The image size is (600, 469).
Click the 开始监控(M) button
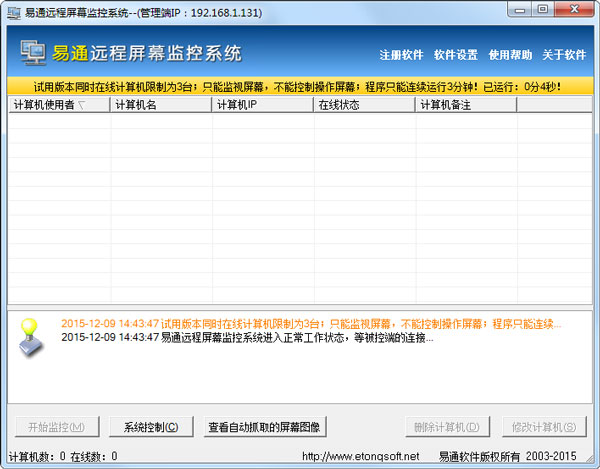click(57, 427)
